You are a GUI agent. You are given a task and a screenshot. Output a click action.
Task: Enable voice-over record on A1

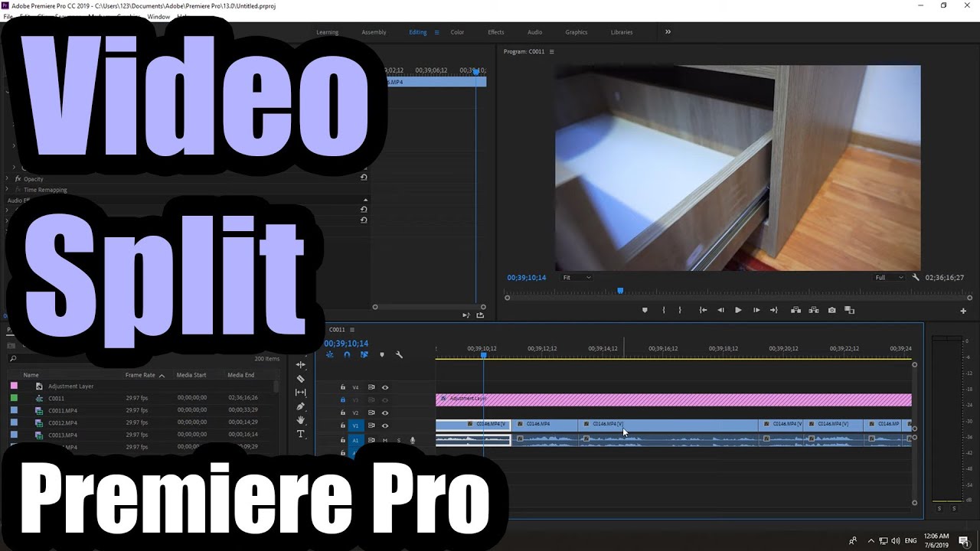click(x=413, y=440)
